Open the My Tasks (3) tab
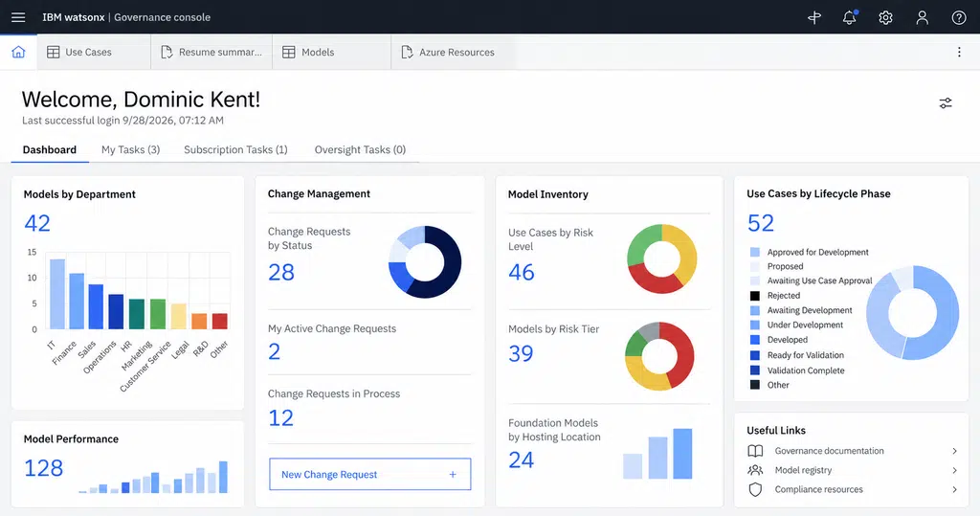This screenshot has height=516, width=980. [x=130, y=149]
